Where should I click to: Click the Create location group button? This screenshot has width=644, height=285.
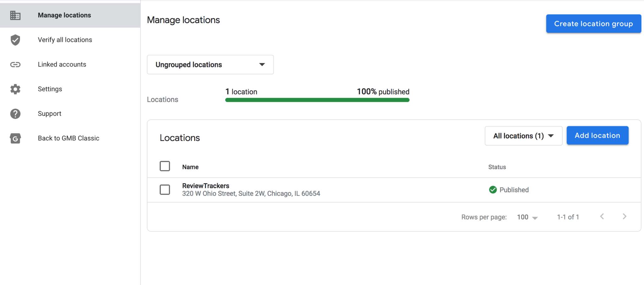pyautogui.click(x=593, y=24)
